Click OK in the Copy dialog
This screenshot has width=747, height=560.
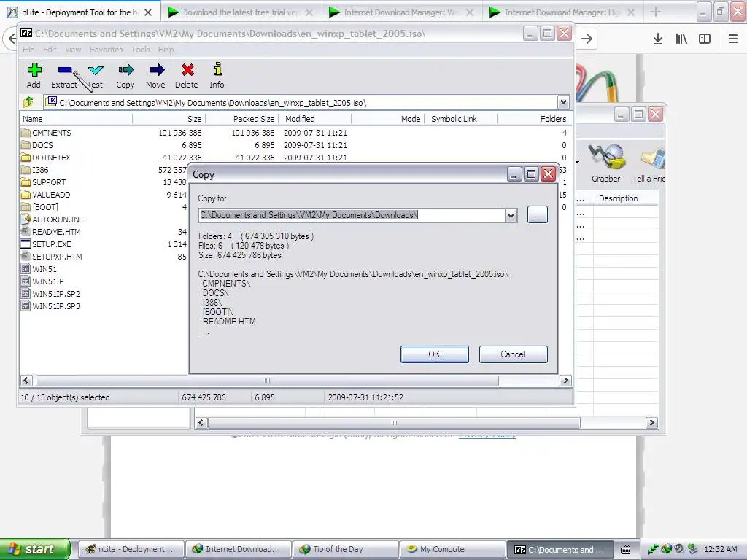click(435, 354)
